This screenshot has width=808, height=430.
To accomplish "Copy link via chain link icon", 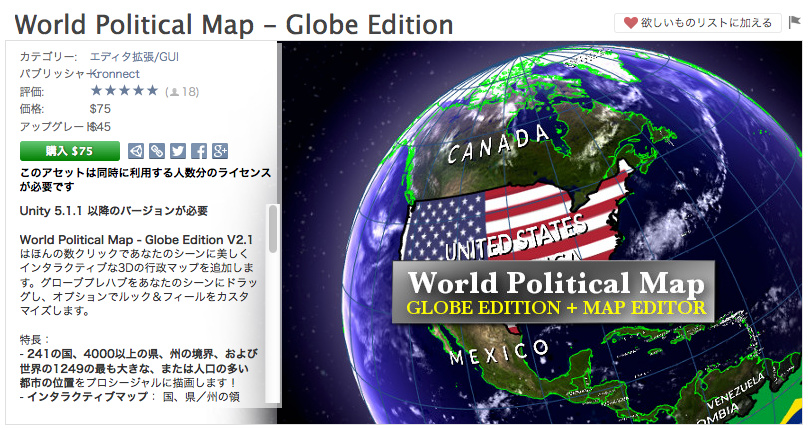I will (157, 151).
